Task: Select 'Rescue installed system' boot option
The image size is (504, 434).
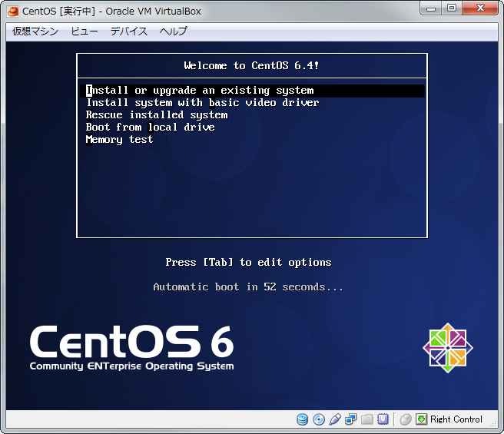Action: click(252, 115)
